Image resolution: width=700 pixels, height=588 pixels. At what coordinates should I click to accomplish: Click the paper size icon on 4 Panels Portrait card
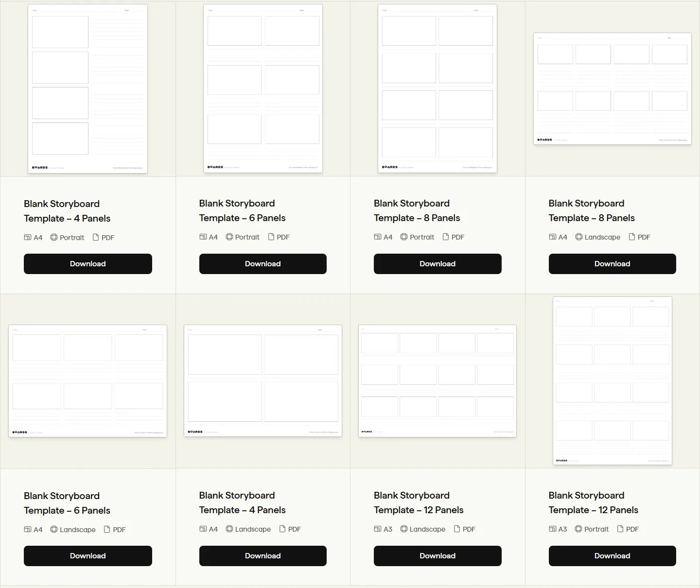[28, 237]
